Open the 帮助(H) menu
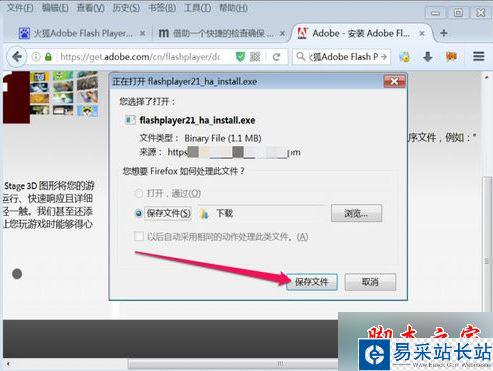The width and height of the screenshot is (493, 371). (233, 7)
